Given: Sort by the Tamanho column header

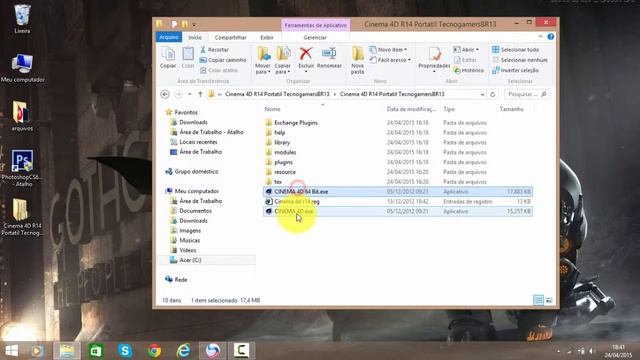Looking at the screenshot, I should tap(511, 109).
